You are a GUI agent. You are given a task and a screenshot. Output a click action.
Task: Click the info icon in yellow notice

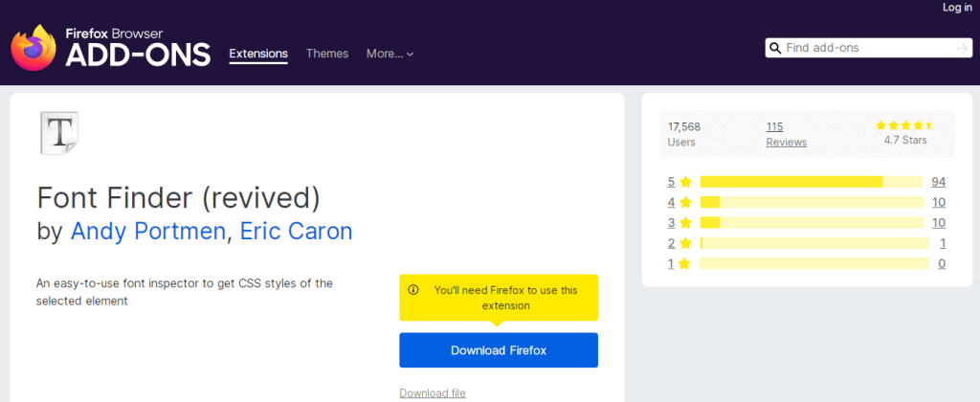413,290
